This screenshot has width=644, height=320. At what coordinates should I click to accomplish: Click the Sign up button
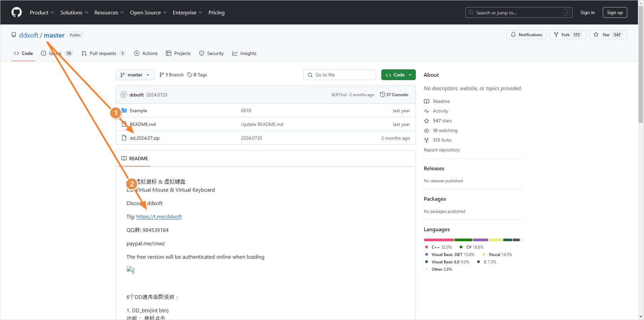point(615,12)
